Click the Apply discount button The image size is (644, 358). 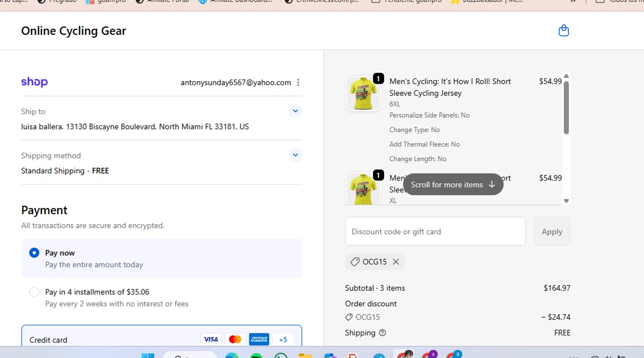pos(552,231)
